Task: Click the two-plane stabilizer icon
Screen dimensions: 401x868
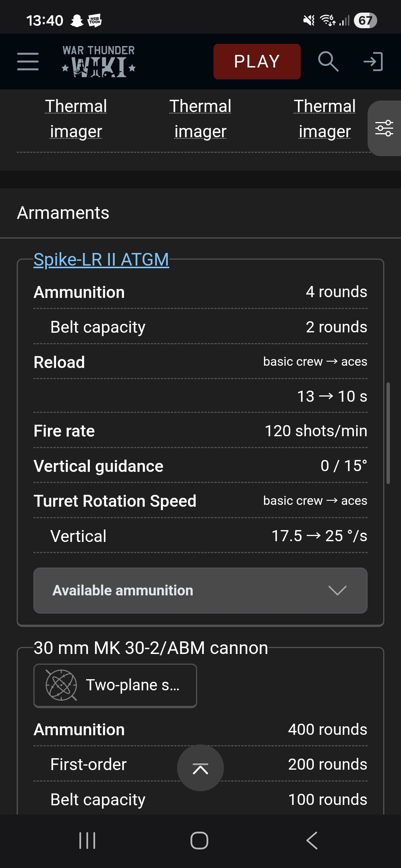Action: point(61,685)
